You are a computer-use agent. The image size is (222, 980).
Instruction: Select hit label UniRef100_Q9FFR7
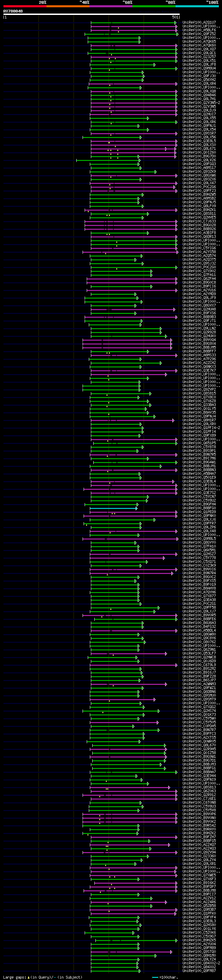[x=199, y=524]
